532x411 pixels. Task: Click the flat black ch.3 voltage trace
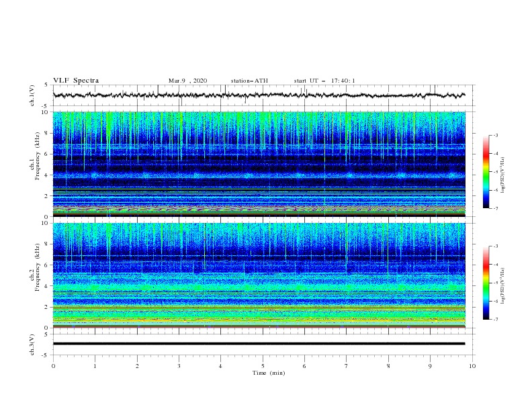pyautogui.click(x=259, y=344)
